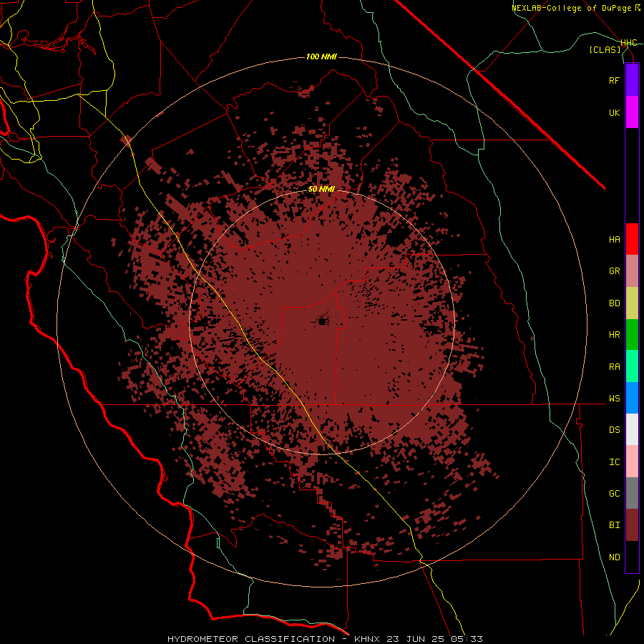Screen dimensions: 644x644
Task: Click the BD legend label
Action: pos(614,303)
